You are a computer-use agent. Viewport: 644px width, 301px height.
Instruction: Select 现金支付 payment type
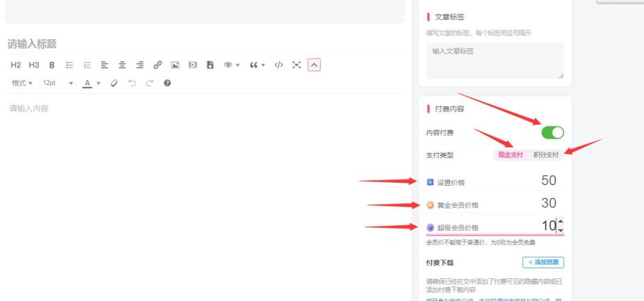click(510, 155)
